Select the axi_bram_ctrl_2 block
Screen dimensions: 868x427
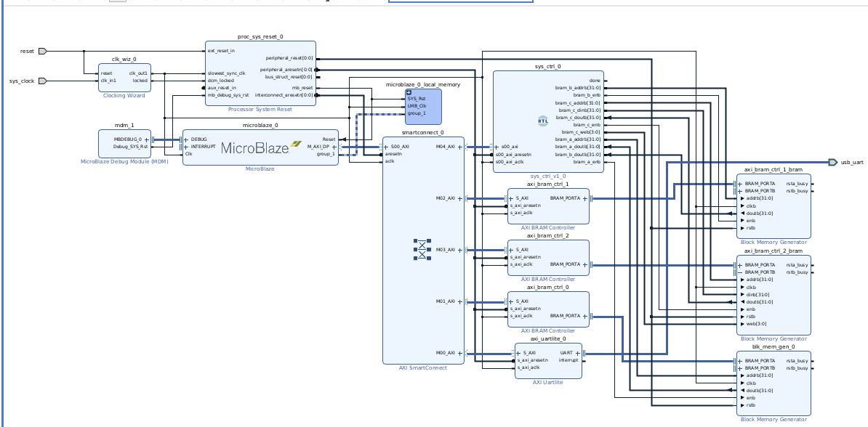[x=547, y=258]
